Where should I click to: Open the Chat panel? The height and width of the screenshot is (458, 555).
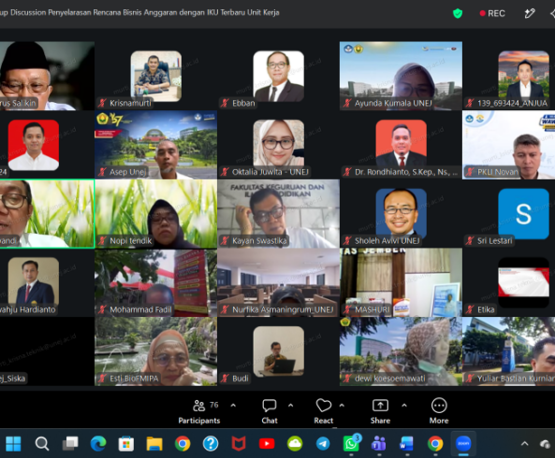[269, 411]
